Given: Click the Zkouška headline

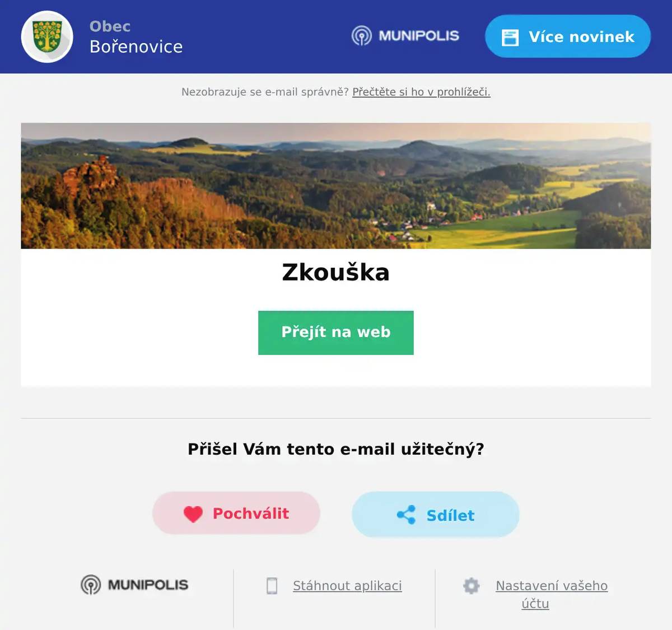Looking at the screenshot, I should tap(336, 272).
